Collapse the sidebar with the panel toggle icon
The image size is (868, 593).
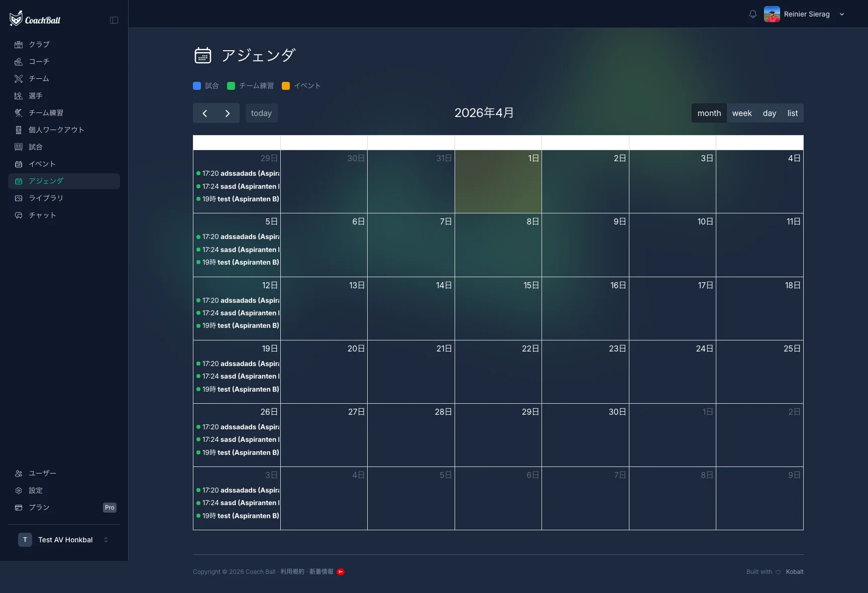point(114,20)
